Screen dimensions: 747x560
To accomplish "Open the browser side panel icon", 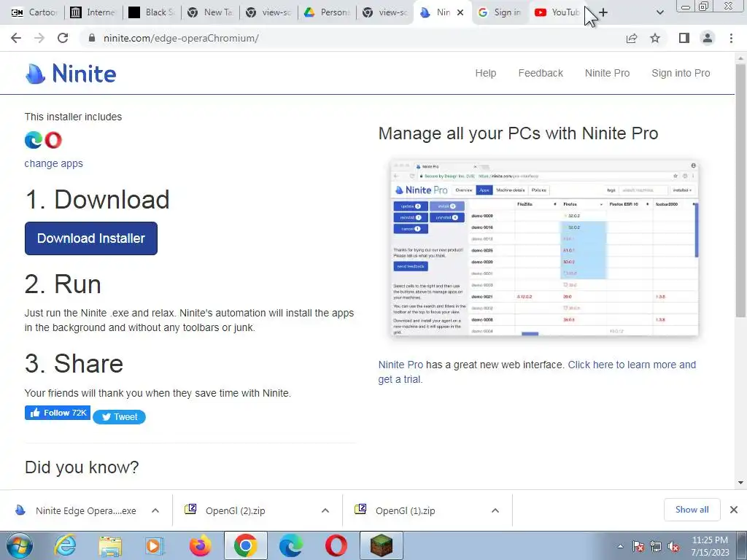I will point(684,38).
